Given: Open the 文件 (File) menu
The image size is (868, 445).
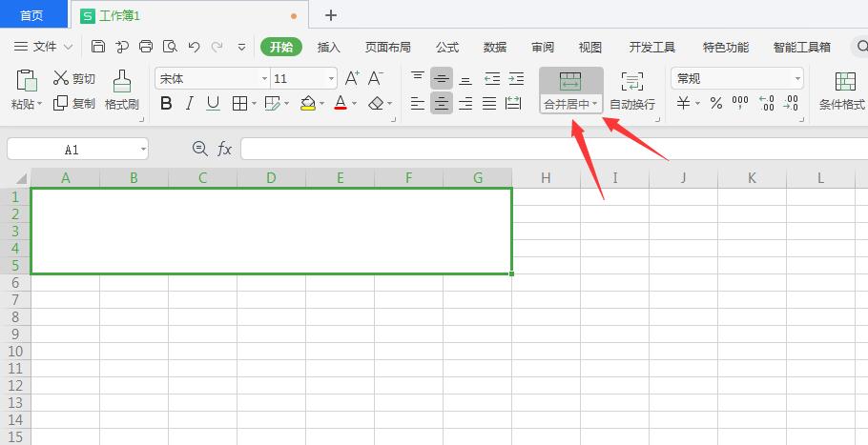Looking at the screenshot, I should pos(43,47).
